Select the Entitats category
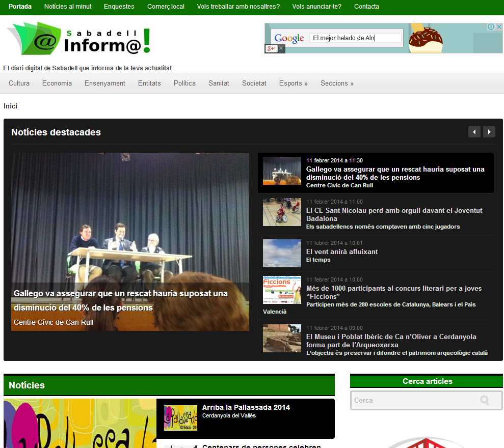 tap(149, 83)
